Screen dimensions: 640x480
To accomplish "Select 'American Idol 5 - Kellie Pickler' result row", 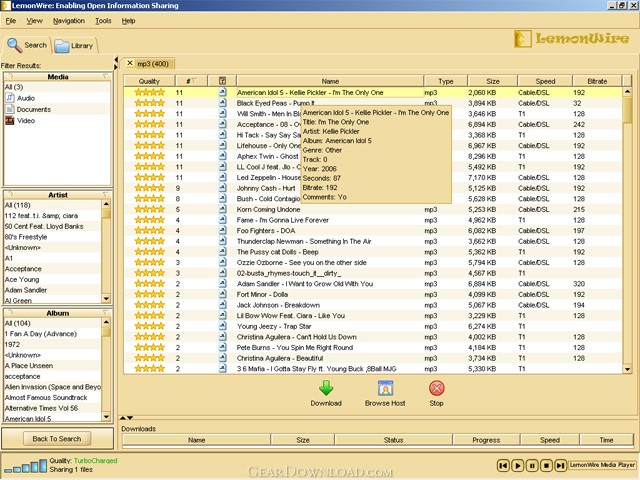I will [373, 93].
